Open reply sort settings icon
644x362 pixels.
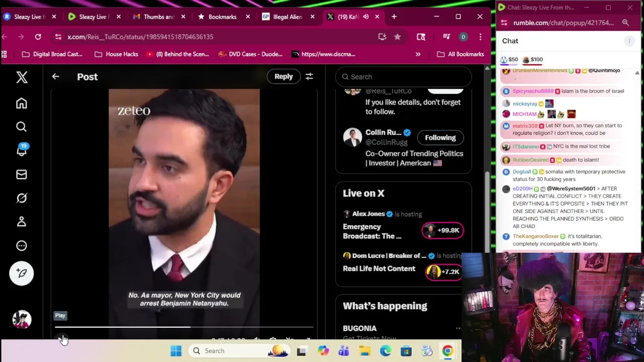(309, 76)
